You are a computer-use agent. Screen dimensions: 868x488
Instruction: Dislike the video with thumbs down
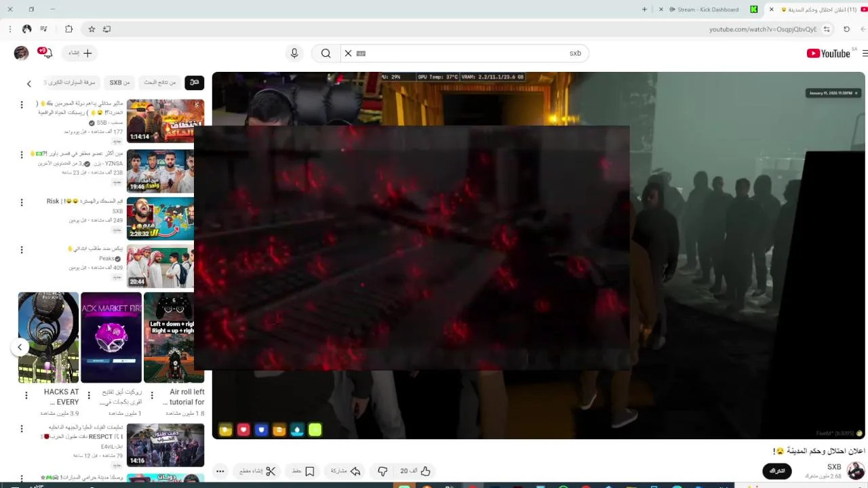click(x=382, y=471)
